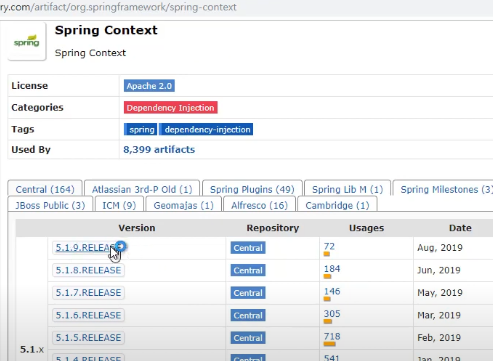Switch to the Spring Lib M (1) tab

(x=347, y=189)
